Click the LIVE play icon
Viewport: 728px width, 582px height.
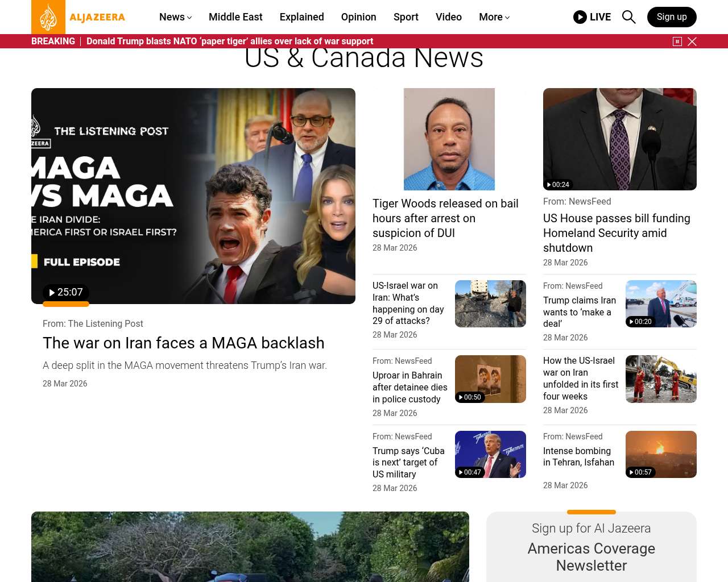[580, 17]
